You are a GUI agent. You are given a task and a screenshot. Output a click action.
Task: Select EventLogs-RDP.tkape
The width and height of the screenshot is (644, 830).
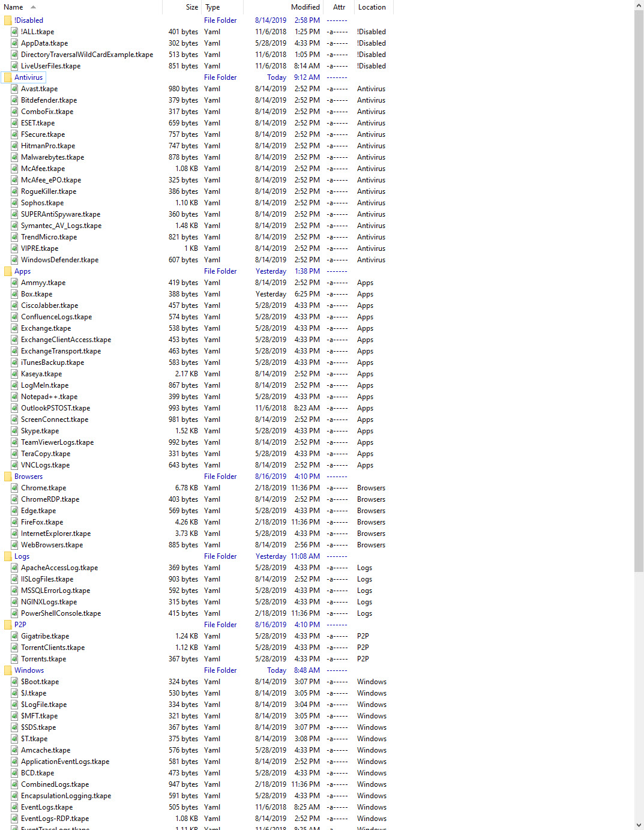point(55,819)
